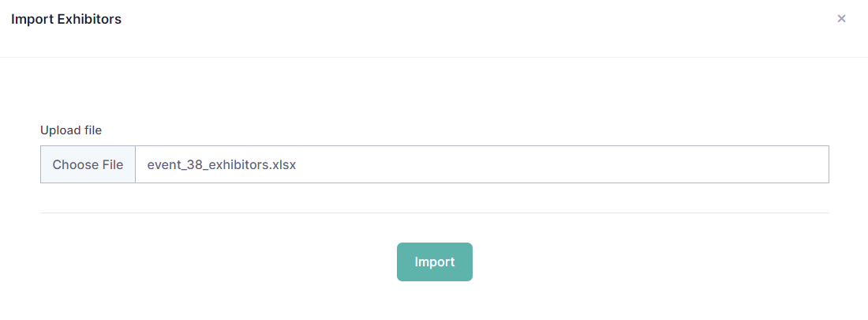Confirm the exhibitor import
868x320 pixels.
click(x=434, y=262)
